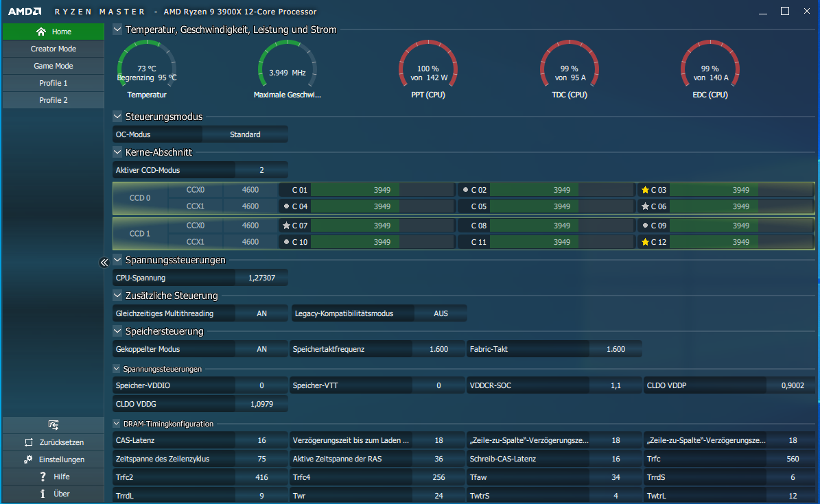Click the C 01 core speed bar
Image resolution: width=820 pixels, height=504 pixels.
[382, 190]
